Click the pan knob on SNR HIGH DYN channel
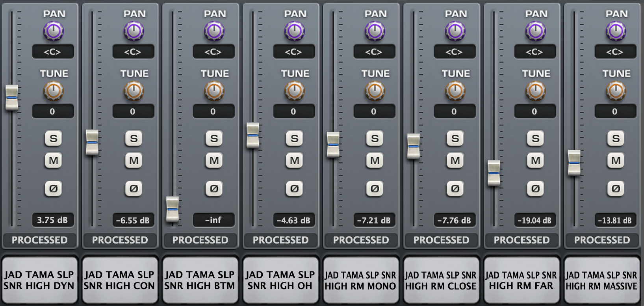The height and width of the screenshot is (306, 644). [x=53, y=31]
